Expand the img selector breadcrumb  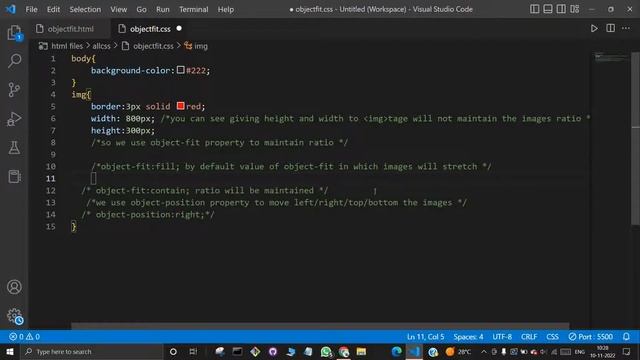pos(200,46)
